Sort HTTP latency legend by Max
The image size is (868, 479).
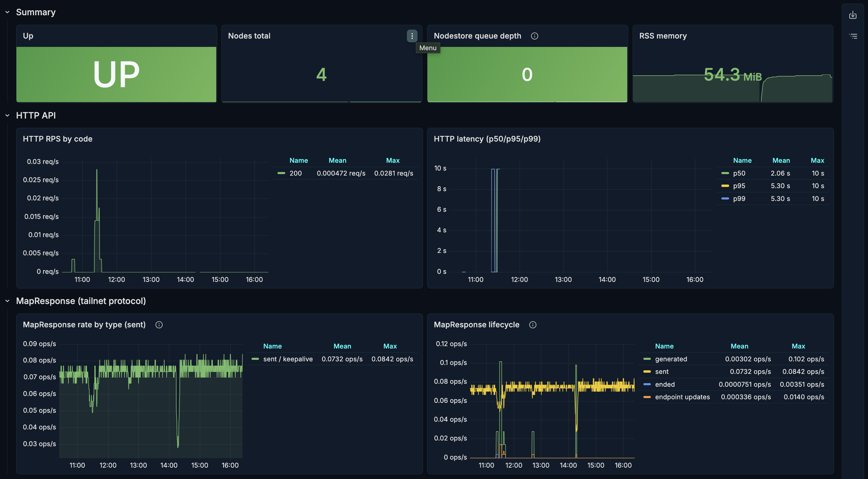coord(817,161)
